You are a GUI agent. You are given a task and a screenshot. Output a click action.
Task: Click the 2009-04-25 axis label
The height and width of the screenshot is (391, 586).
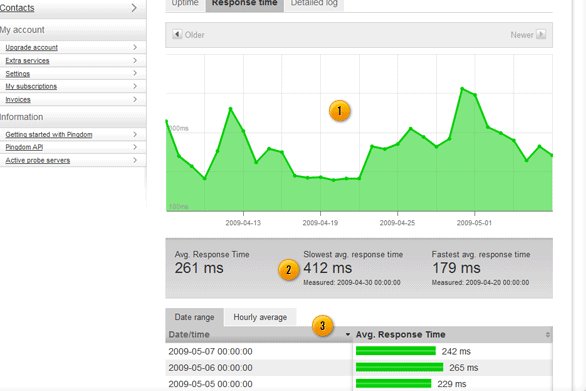[x=397, y=223]
